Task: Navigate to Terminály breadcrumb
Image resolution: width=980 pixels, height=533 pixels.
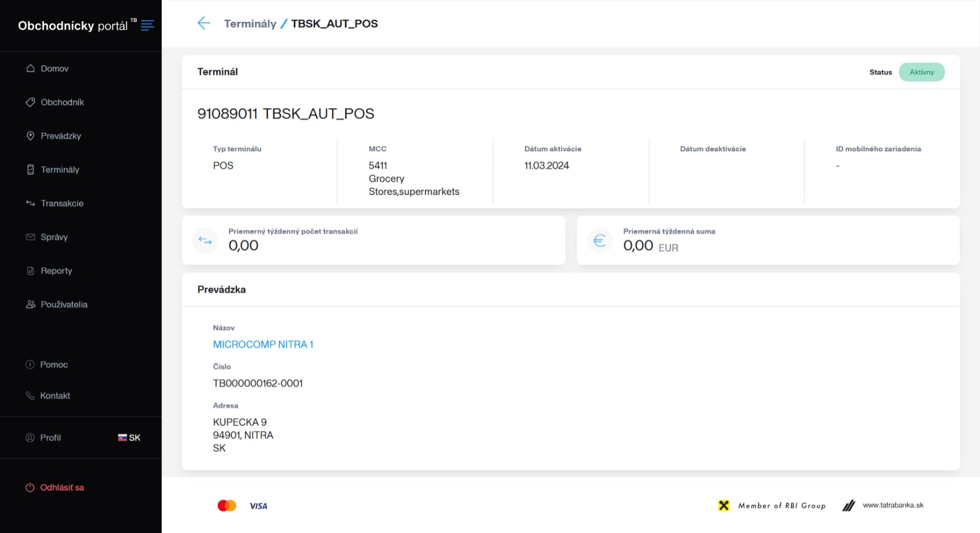Action: coord(250,23)
